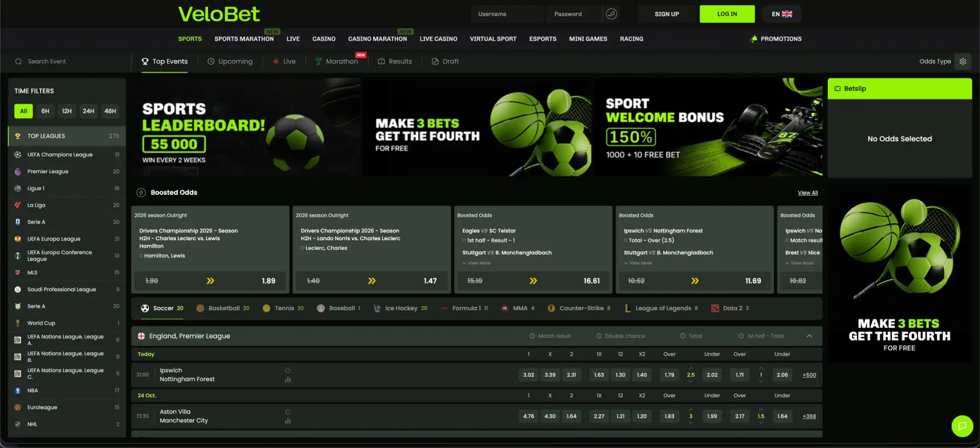The image size is (980, 448).
Task: Click the Boosted Odds header icon
Action: [x=141, y=192]
